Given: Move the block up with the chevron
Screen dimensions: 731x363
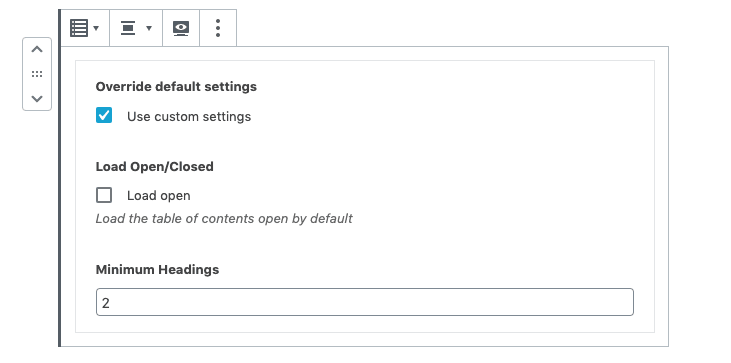Looking at the screenshot, I should 37,49.
